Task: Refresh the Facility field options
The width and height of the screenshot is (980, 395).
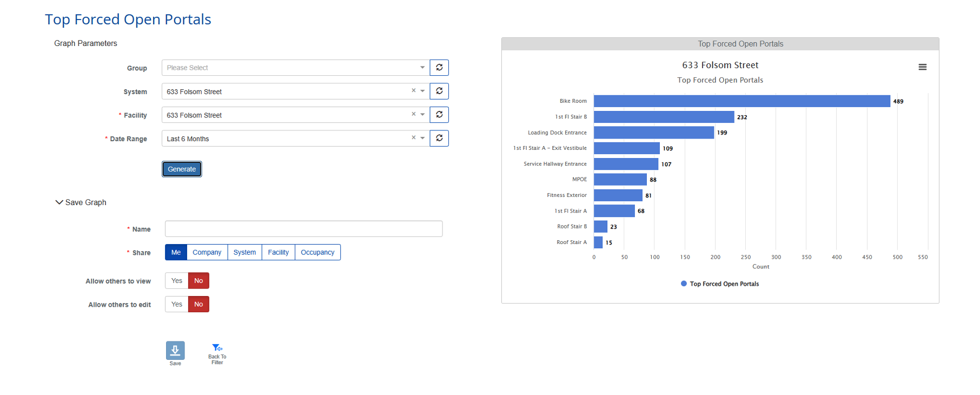Action: pyautogui.click(x=439, y=115)
